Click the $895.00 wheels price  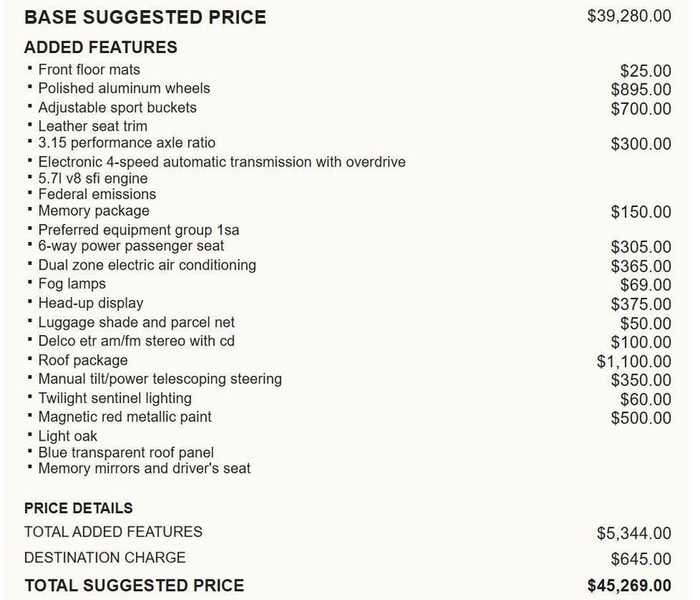[x=641, y=91]
